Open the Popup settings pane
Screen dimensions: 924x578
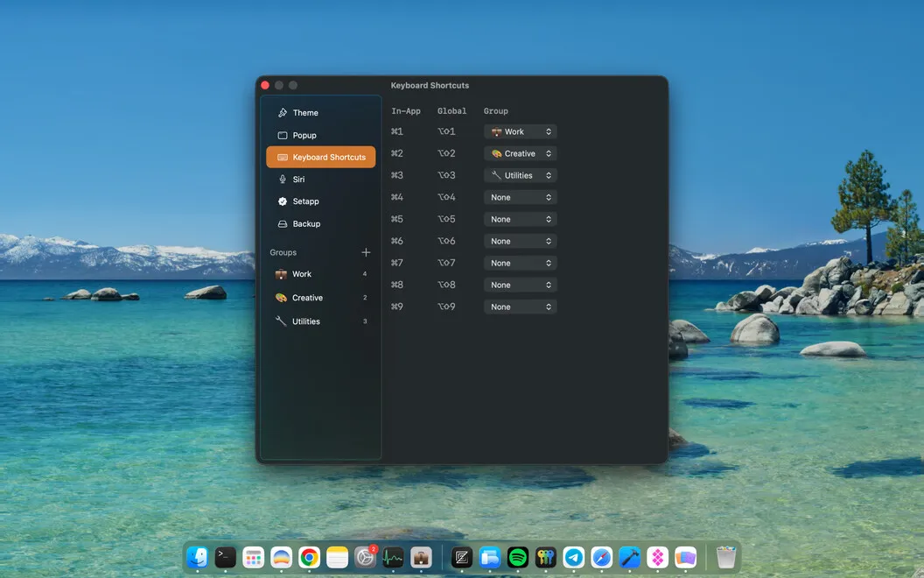click(320, 135)
